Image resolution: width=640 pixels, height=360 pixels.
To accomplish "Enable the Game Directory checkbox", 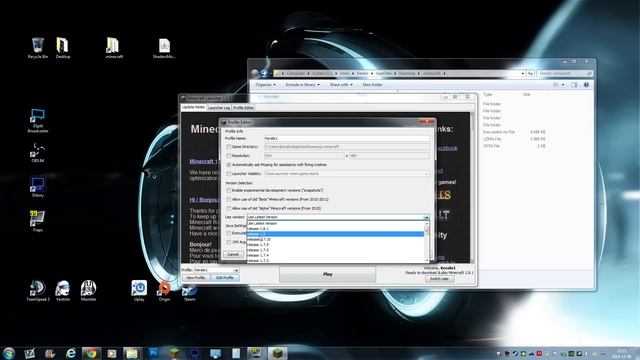I will [229, 147].
